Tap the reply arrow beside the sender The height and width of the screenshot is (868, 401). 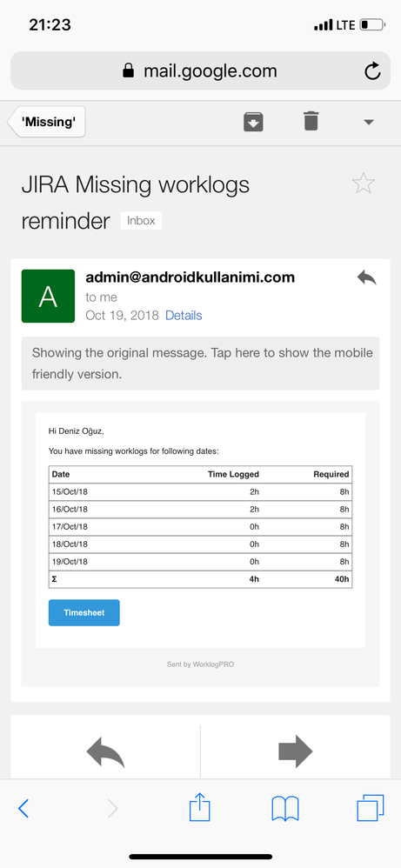(367, 277)
